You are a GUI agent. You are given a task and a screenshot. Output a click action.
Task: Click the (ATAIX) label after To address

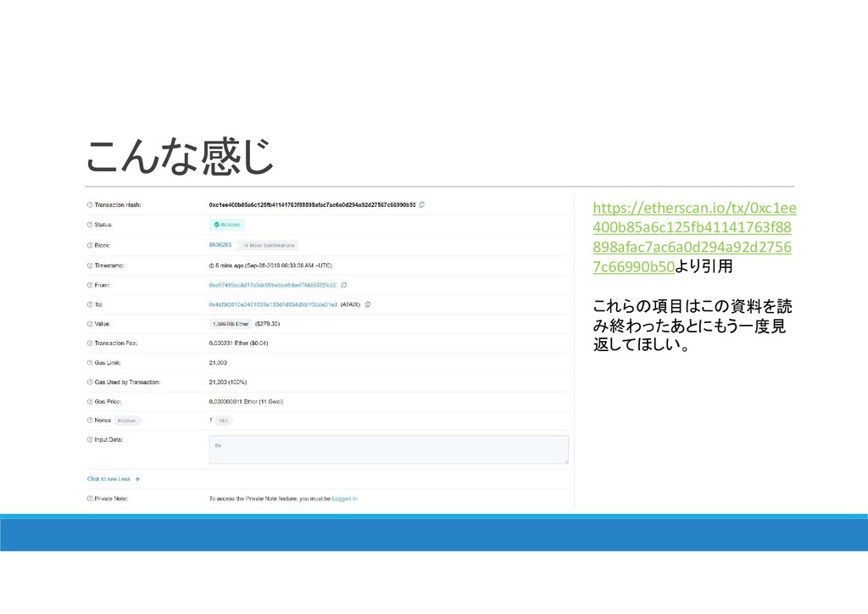point(350,304)
